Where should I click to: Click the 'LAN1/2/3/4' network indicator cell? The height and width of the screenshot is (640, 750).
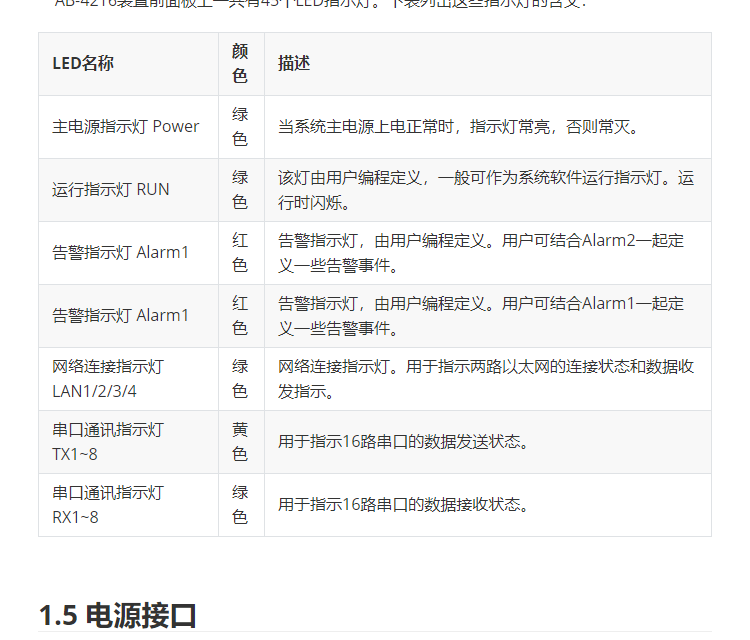(128, 379)
